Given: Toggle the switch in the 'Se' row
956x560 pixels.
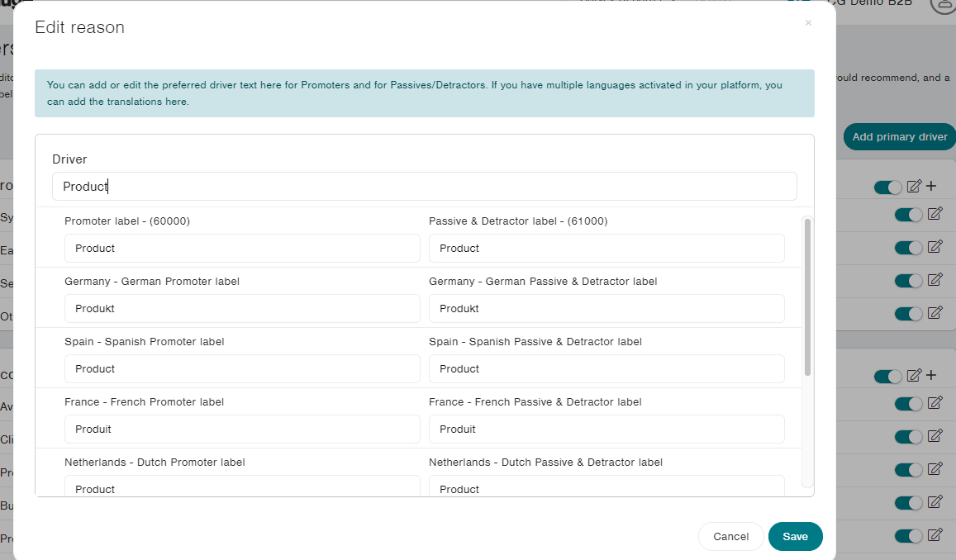Looking at the screenshot, I should (x=908, y=281).
